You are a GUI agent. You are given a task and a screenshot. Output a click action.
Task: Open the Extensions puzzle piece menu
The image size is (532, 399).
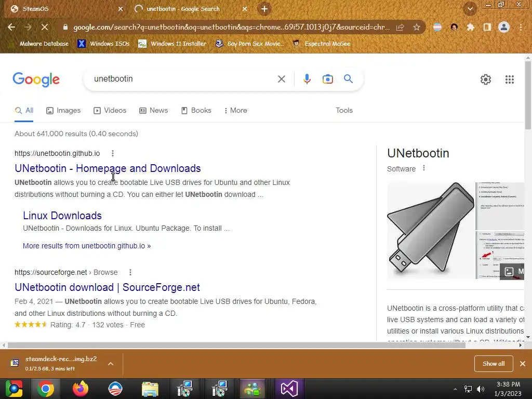pos(471,27)
